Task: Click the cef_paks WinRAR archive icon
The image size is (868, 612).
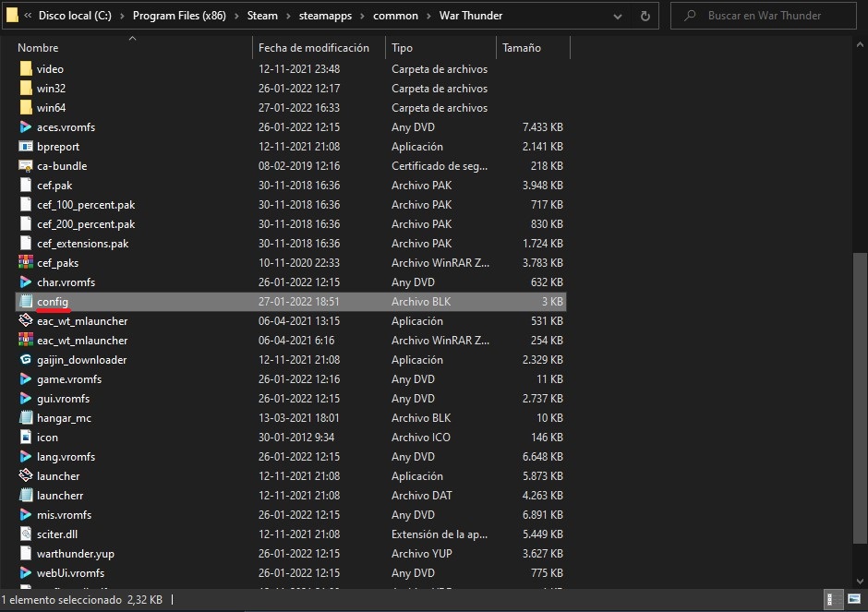Action: click(x=26, y=263)
